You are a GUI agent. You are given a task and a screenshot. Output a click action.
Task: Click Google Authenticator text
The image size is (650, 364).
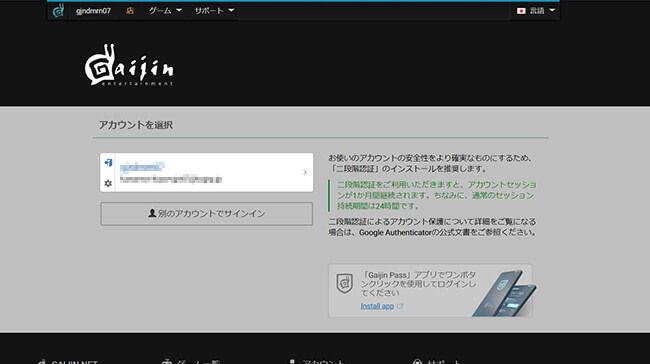point(395,233)
